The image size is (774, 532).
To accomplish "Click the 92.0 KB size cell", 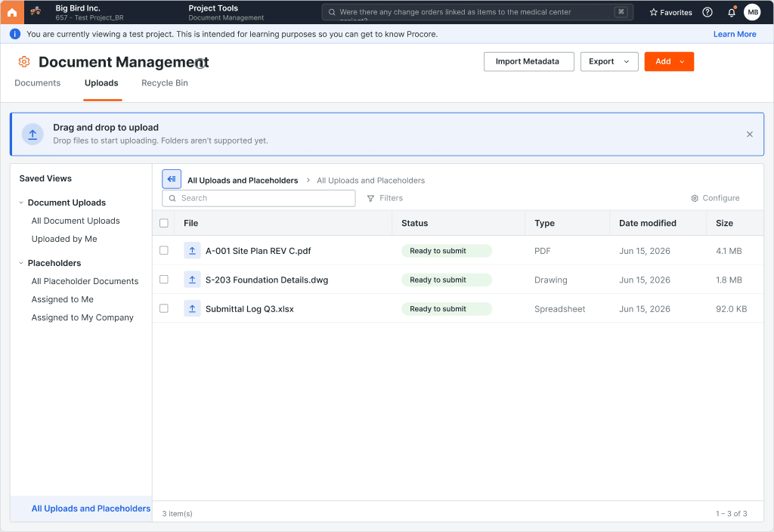I will [731, 309].
